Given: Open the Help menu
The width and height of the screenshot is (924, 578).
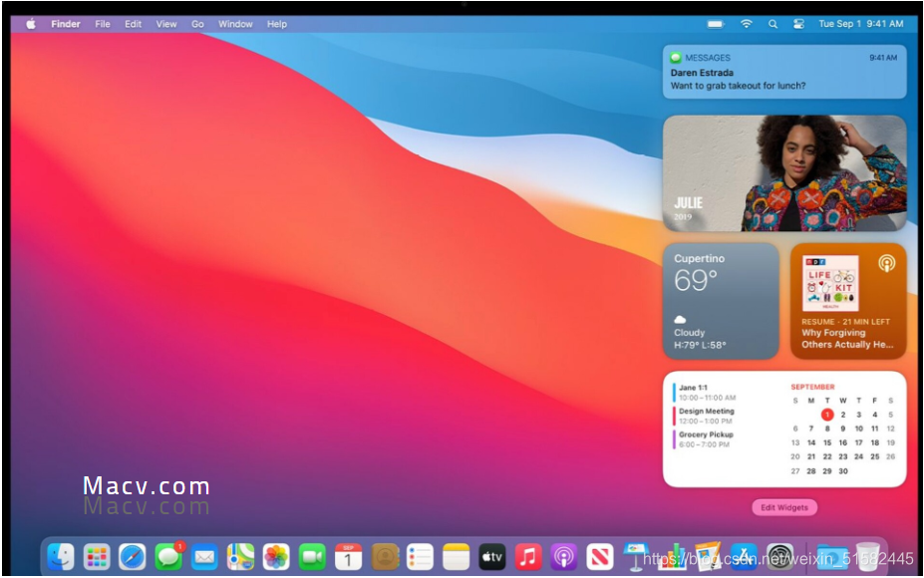Looking at the screenshot, I should [x=277, y=24].
